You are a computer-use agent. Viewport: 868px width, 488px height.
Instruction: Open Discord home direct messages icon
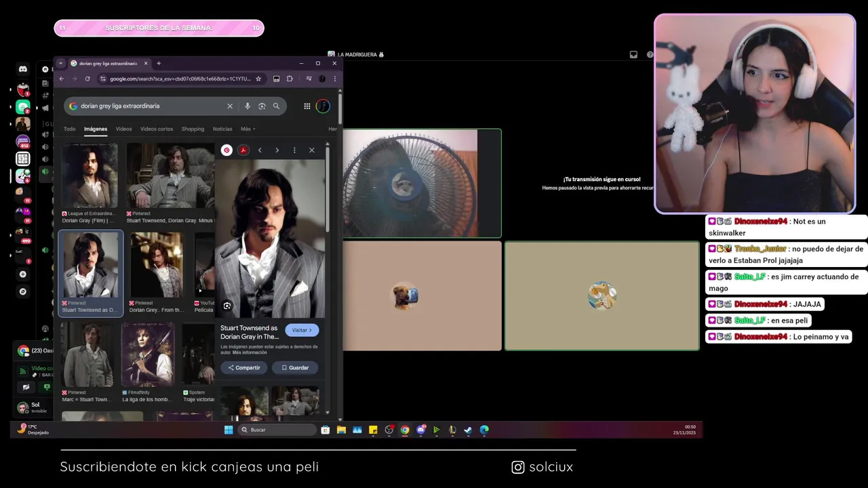pos(23,69)
